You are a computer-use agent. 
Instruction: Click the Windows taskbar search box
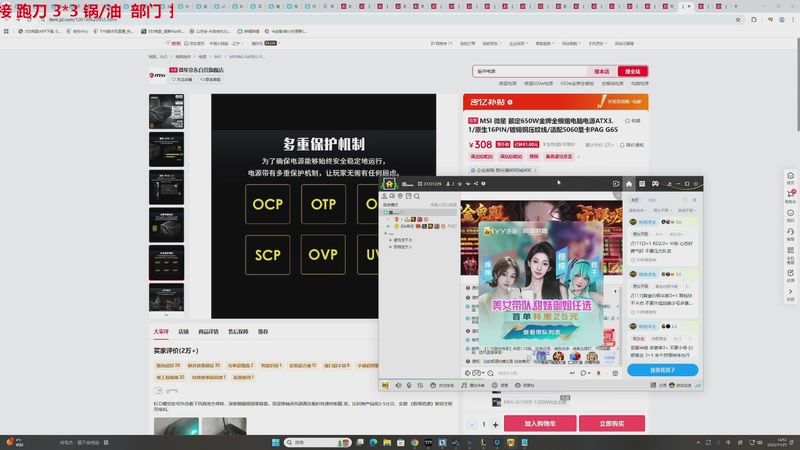317,442
